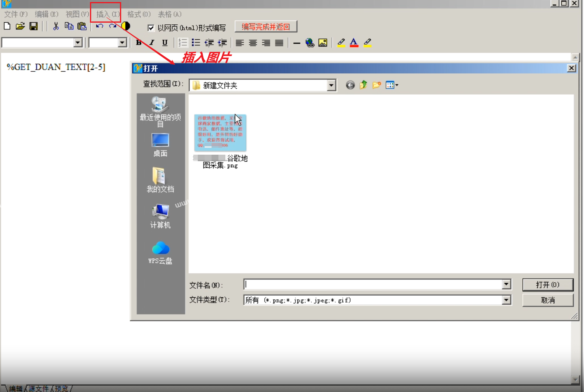Open file using the folder toolbar icon
Screen dimensions: 584x392
20,26
